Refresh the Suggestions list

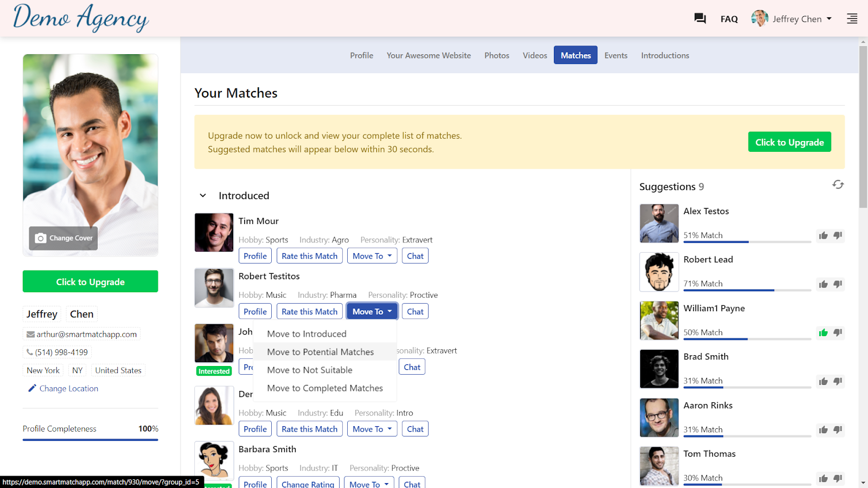coord(838,184)
